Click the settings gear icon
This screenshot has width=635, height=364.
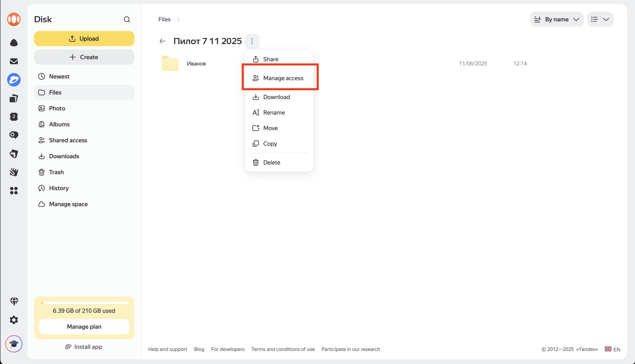(x=14, y=320)
